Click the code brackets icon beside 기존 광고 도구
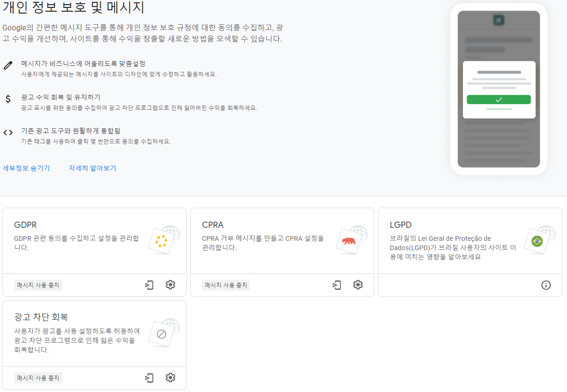The image size is (567, 392). coord(8,133)
